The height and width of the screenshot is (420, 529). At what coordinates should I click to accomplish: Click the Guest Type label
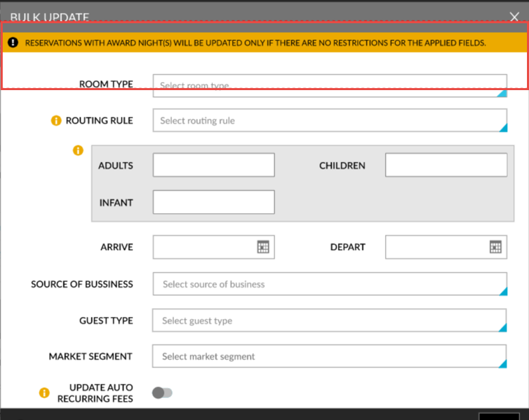(x=106, y=321)
